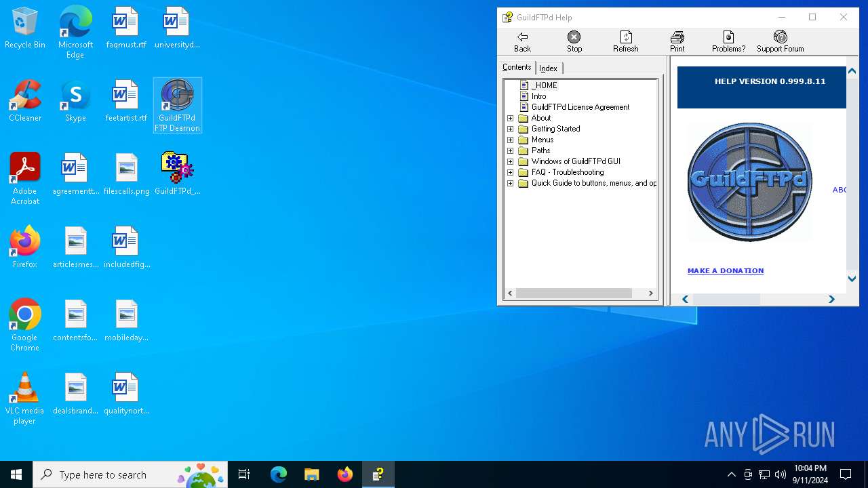The height and width of the screenshot is (488, 868).
Task: Open File Explorer from the taskbar
Action: point(311,474)
